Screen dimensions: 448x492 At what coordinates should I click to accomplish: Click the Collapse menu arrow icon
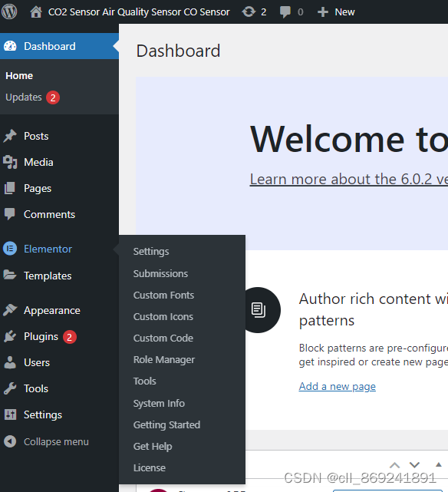(x=10, y=441)
